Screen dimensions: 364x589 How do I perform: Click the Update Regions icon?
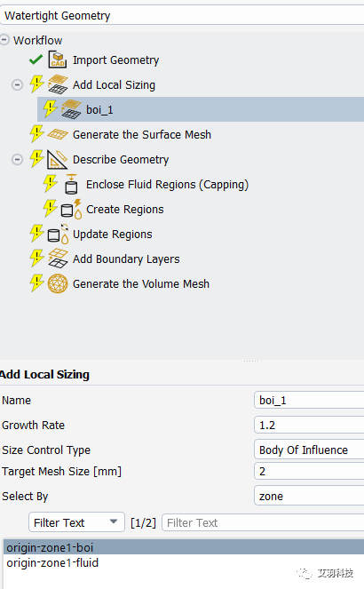click(x=59, y=234)
